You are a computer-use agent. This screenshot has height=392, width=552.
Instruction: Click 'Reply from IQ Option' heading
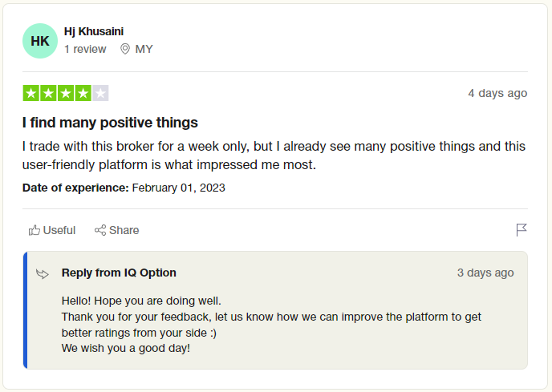(119, 273)
